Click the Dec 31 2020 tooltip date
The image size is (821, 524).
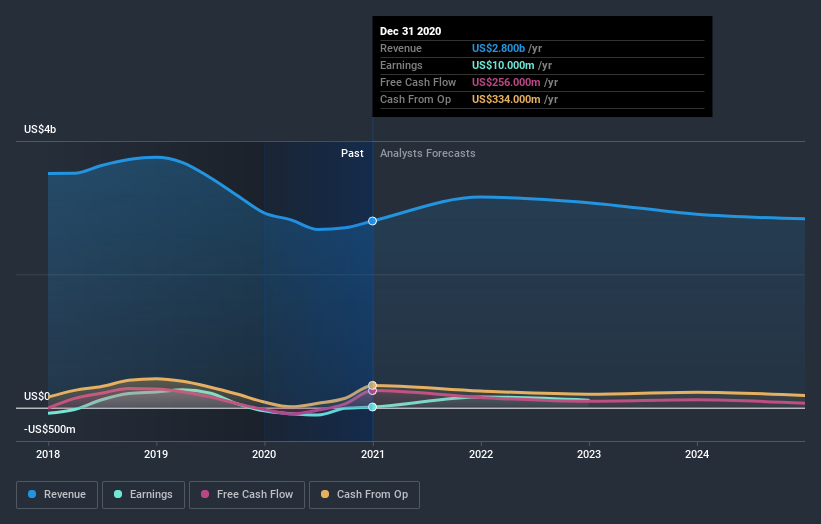(x=410, y=31)
